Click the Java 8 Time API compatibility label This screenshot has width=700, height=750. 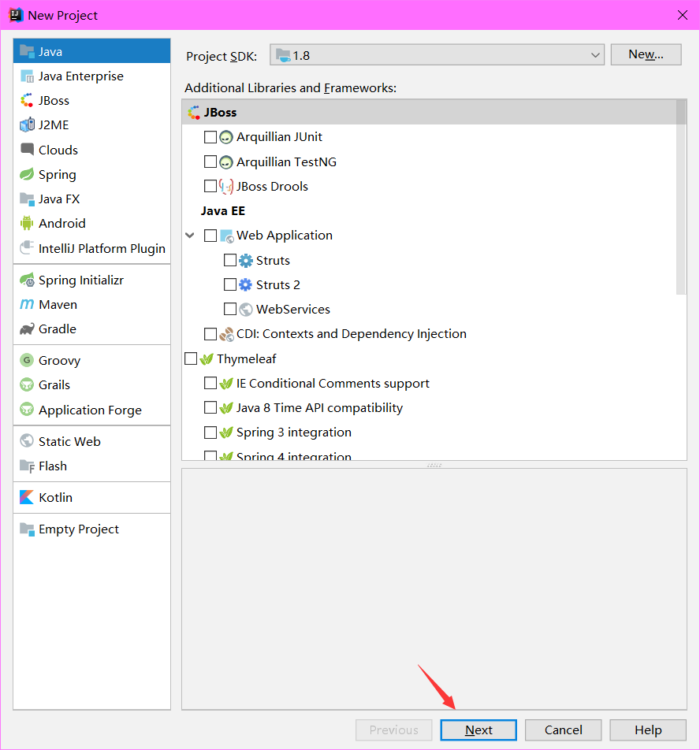point(319,408)
